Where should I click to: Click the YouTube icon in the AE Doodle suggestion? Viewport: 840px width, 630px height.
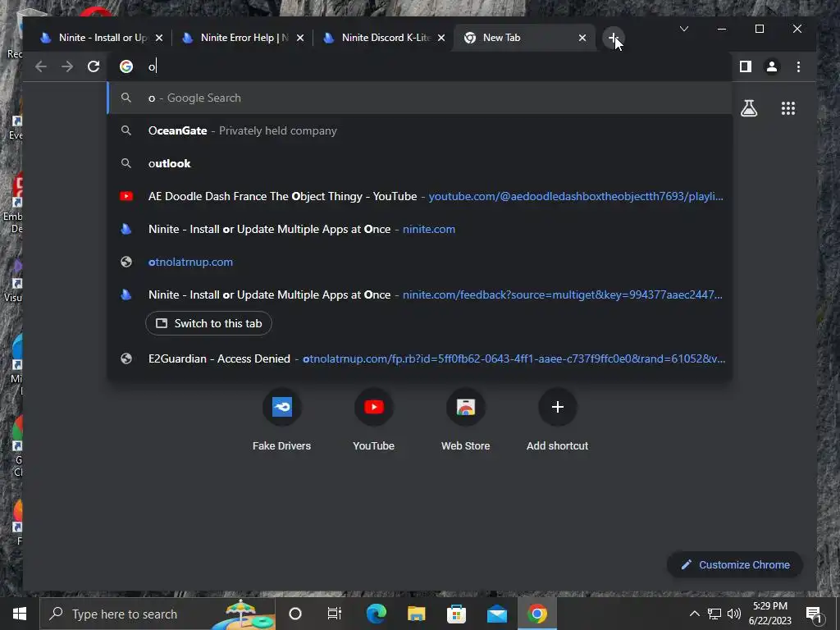pos(126,196)
